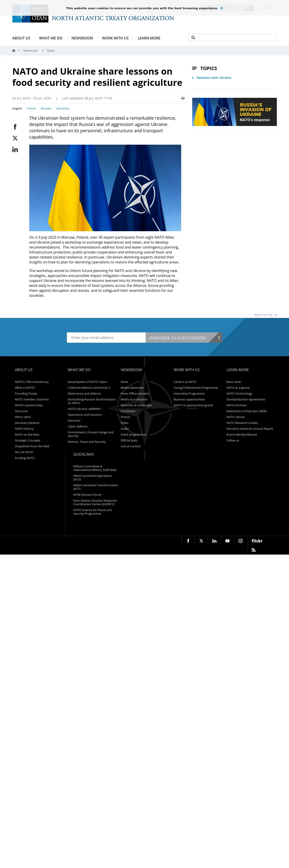Open the Relations with Ukraine topic

pyautogui.click(x=214, y=78)
